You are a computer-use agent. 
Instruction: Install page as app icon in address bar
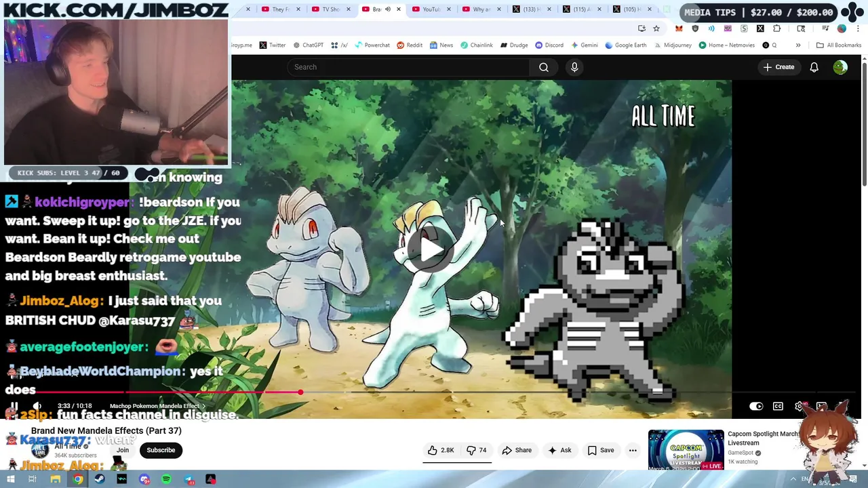click(x=642, y=28)
